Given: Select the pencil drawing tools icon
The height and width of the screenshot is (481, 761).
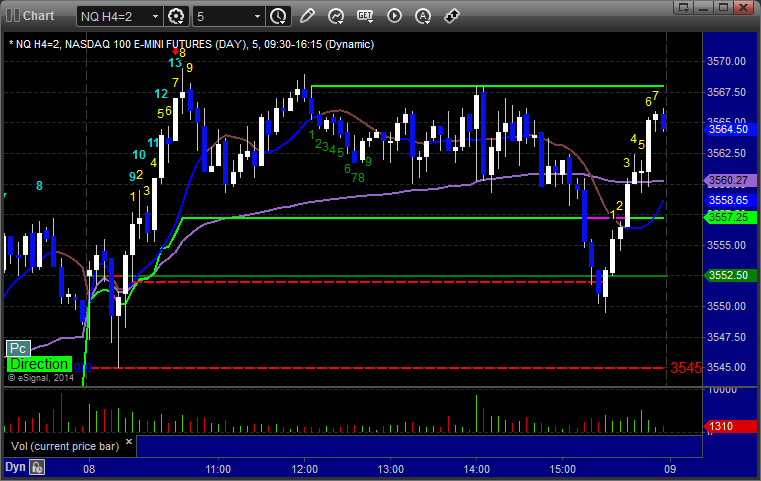Looking at the screenshot, I should (x=307, y=16).
